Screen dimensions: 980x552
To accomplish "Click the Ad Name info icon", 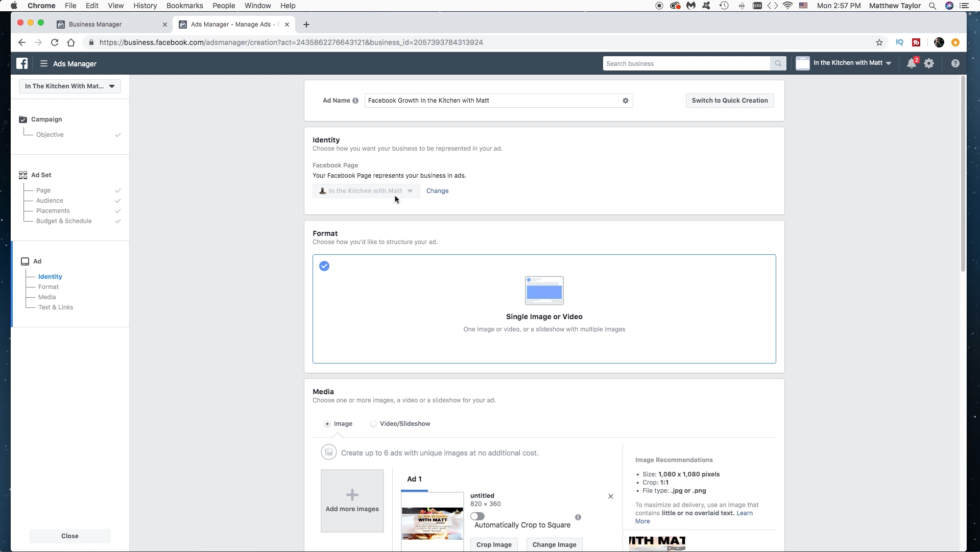I will 355,101.
